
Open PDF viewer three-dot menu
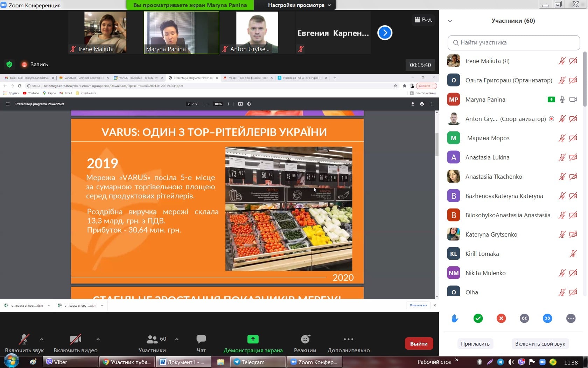[431, 104]
